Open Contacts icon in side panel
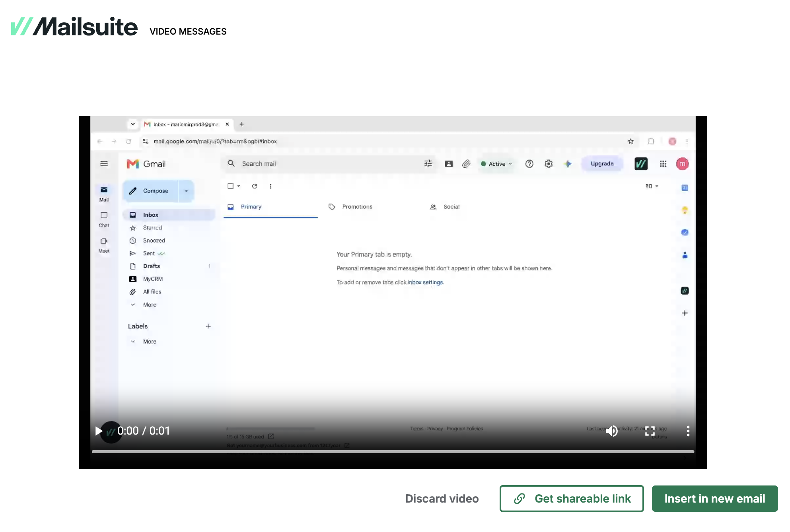Screen dimensions: 790x532 [x=685, y=255]
